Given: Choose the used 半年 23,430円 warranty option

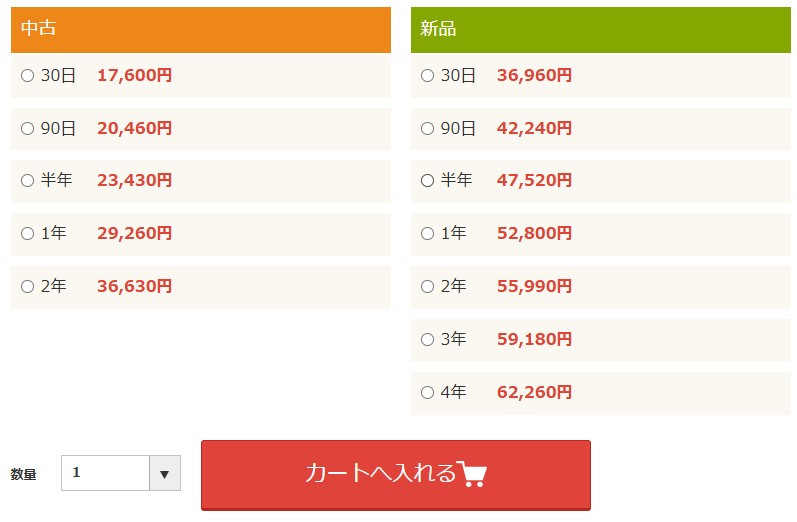Looking at the screenshot, I should pos(27,180).
